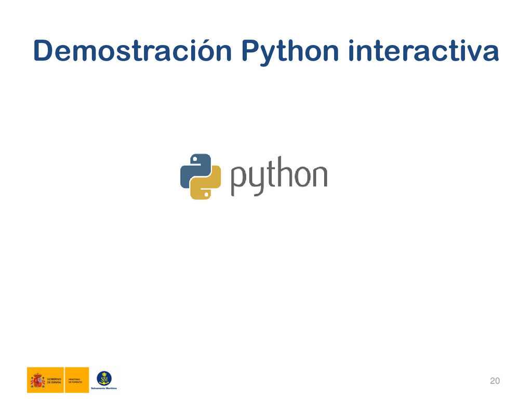Select the Gobierno de España logo block

[x=45, y=380]
